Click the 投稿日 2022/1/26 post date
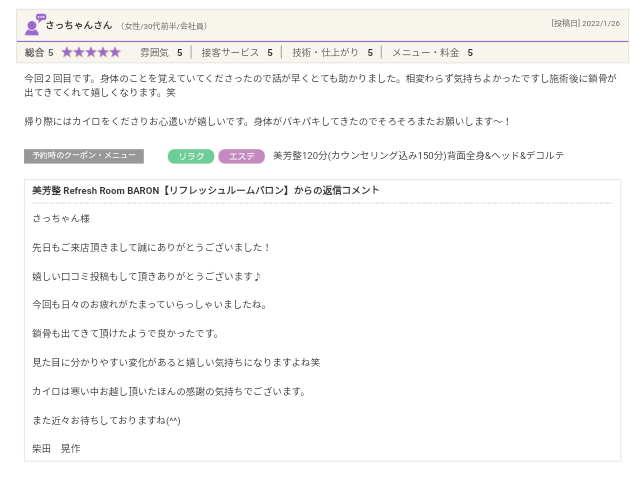The height and width of the screenshot is (479, 634). 585,24
